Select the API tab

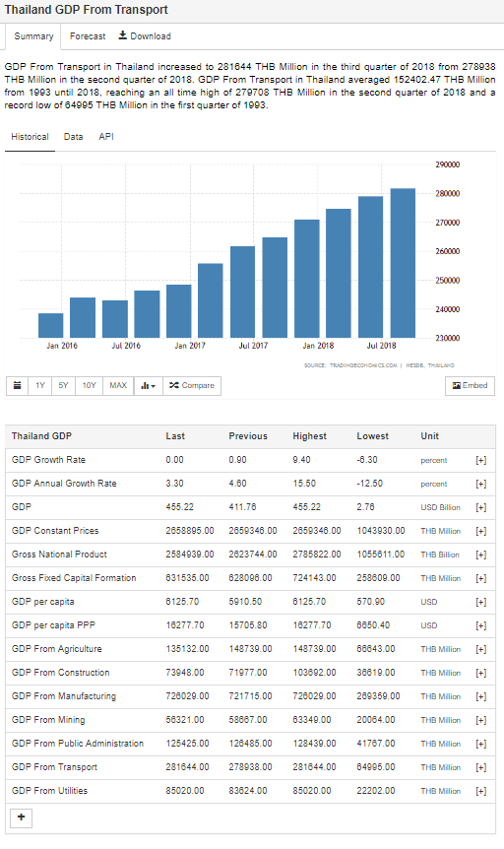click(x=106, y=137)
